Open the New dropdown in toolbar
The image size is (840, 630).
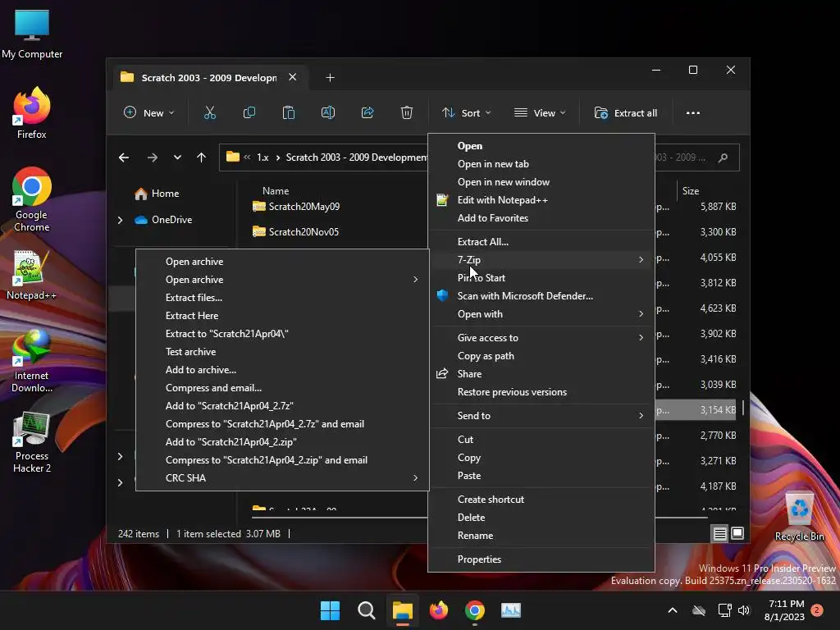(x=149, y=113)
